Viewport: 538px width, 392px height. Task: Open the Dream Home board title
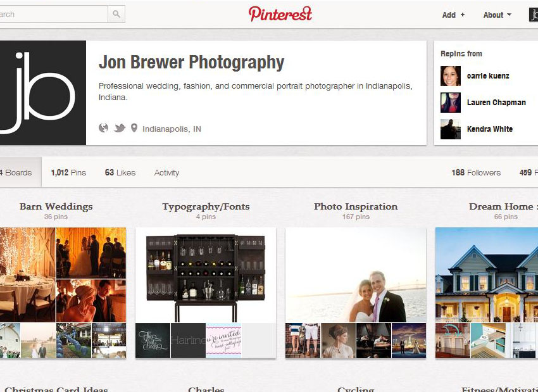(x=503, y=206)
